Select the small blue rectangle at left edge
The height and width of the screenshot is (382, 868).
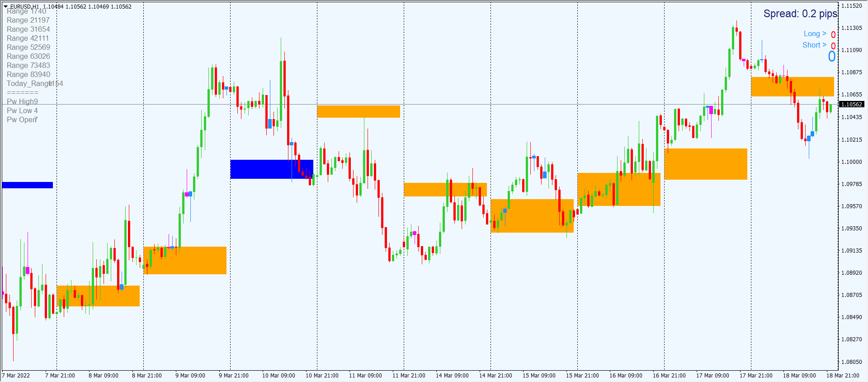click(x=27, y=185)
